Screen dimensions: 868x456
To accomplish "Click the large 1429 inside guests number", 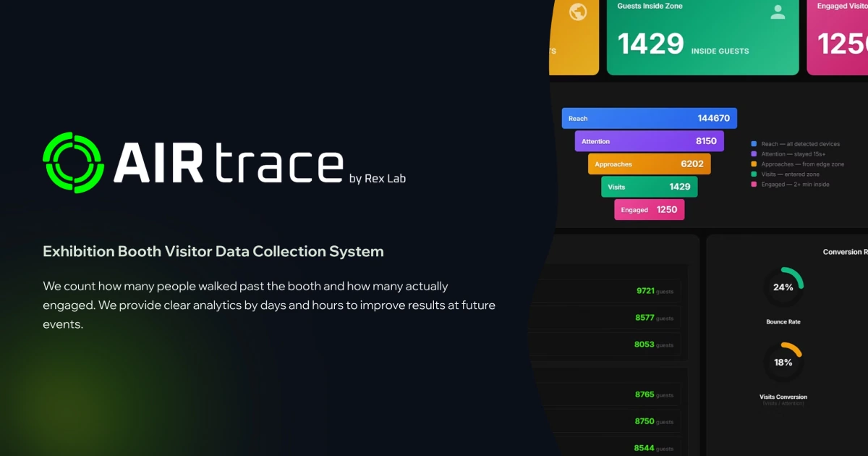I will (x=650, y=44).
